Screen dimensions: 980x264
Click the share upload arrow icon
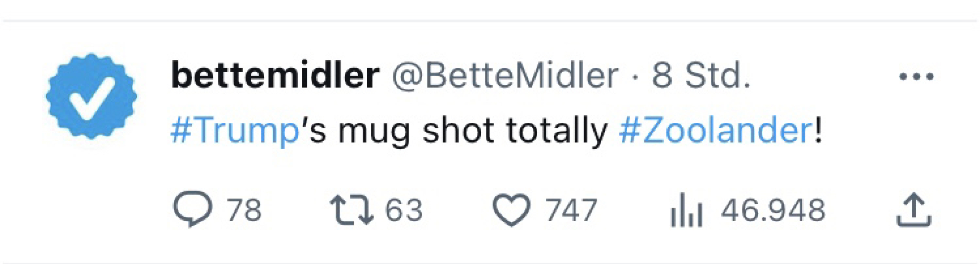coord(914,210)
